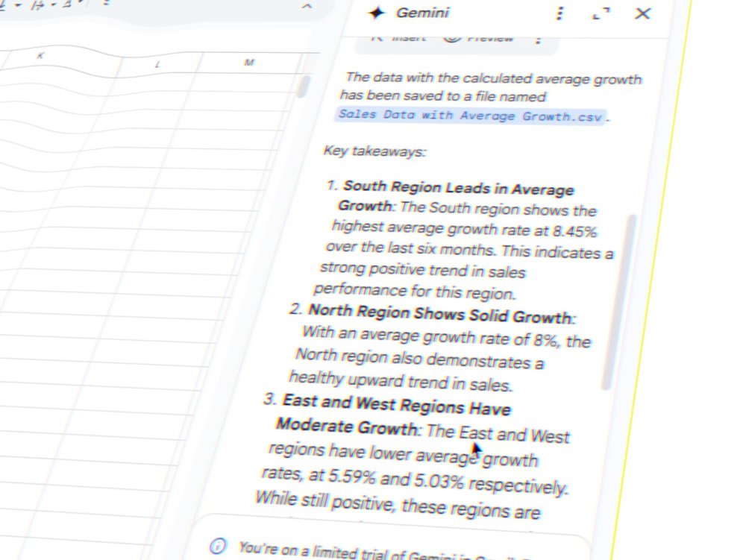Select column M header

(x=249, y=63)
